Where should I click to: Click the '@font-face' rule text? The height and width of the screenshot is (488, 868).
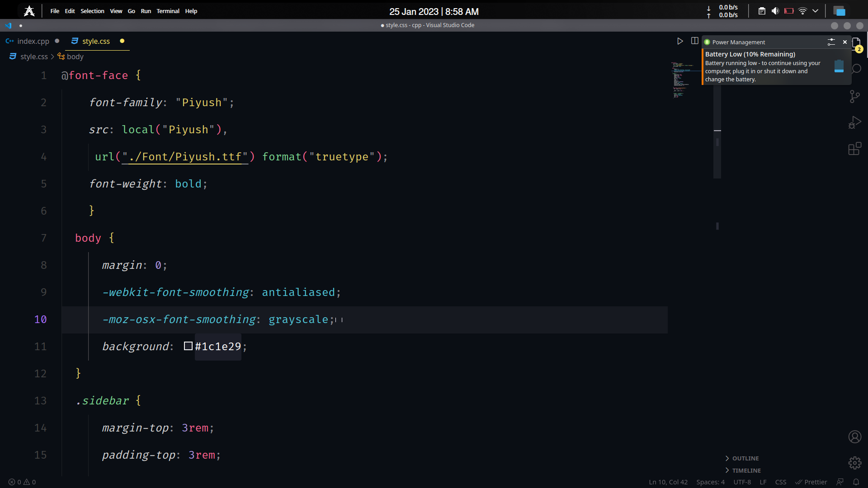click(94, 75)
